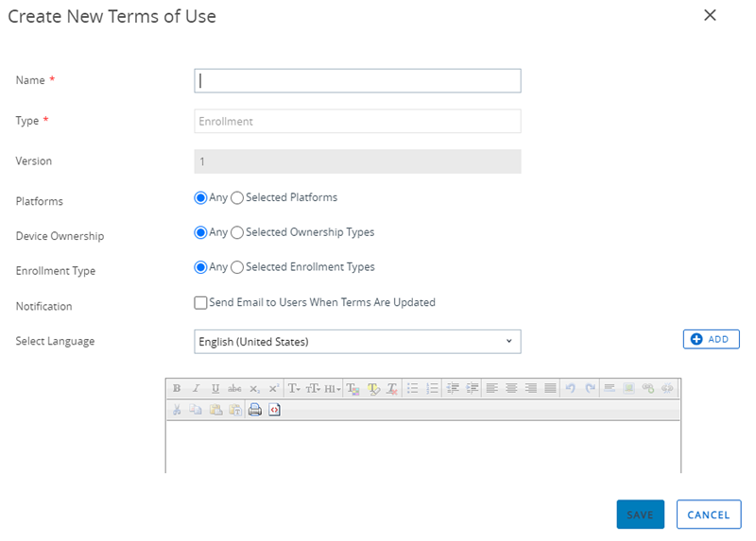Toggle underline formatting in the editor
This screenshot has height=541, width=756.
215,388
